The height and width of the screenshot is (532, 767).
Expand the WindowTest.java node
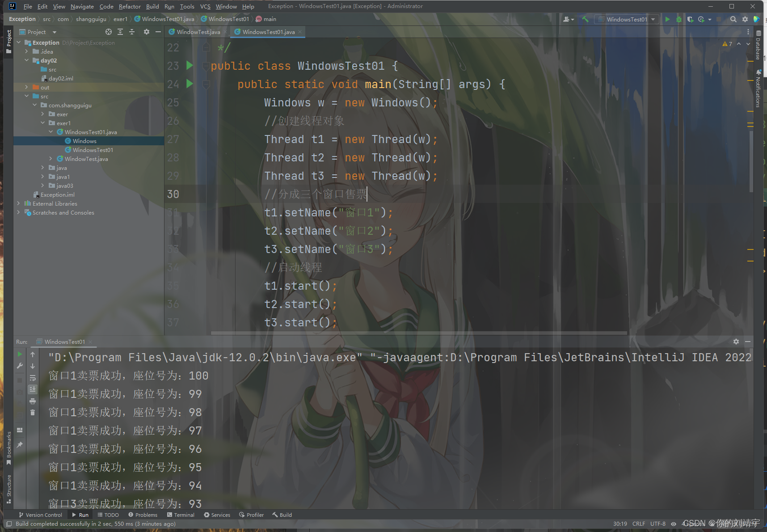point(51,159)
